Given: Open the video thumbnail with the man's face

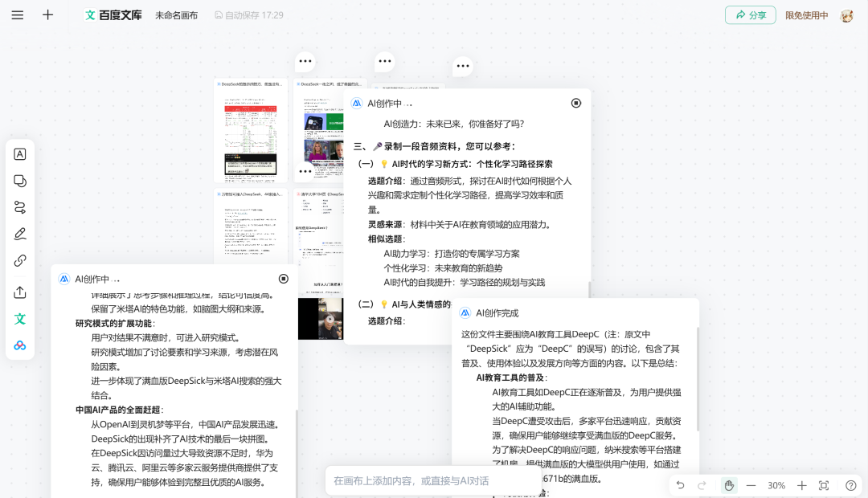Looking at the screenshot, I should 321,319.
